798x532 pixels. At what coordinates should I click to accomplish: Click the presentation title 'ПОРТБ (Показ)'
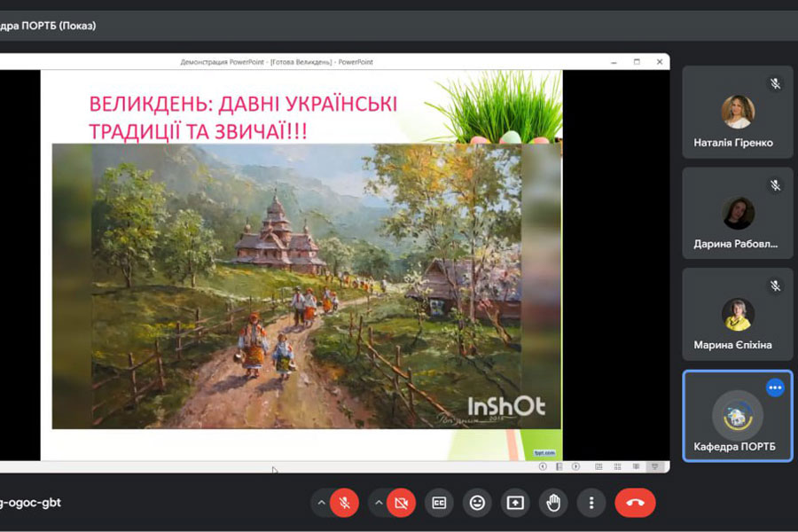(59, 26)
